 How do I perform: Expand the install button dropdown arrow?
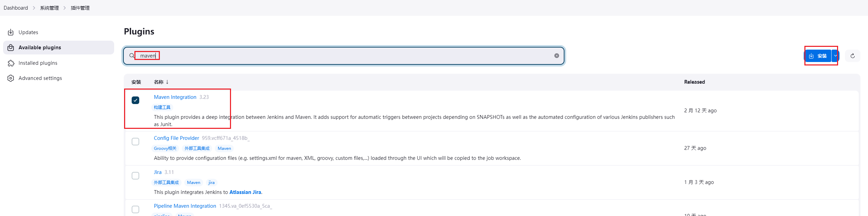click(x=835, y=56)
